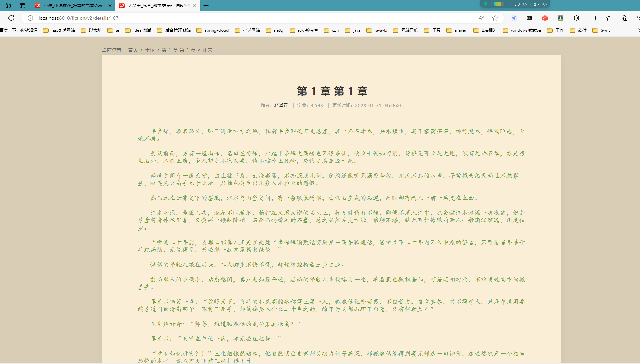Star this page as a favorite

(x=495, y=18)
